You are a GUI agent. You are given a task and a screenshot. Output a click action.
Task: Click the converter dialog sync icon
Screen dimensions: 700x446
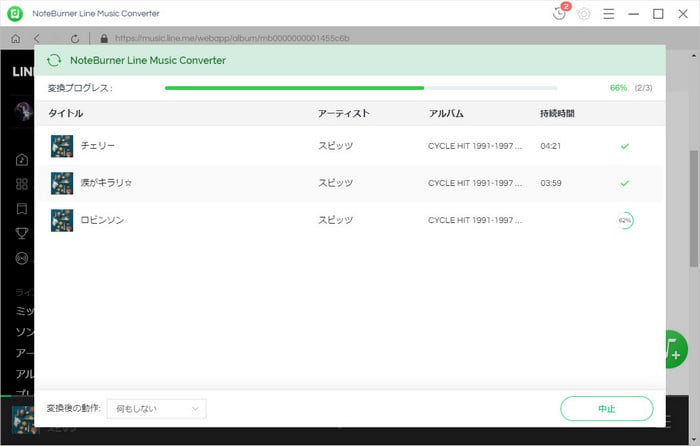54,60
